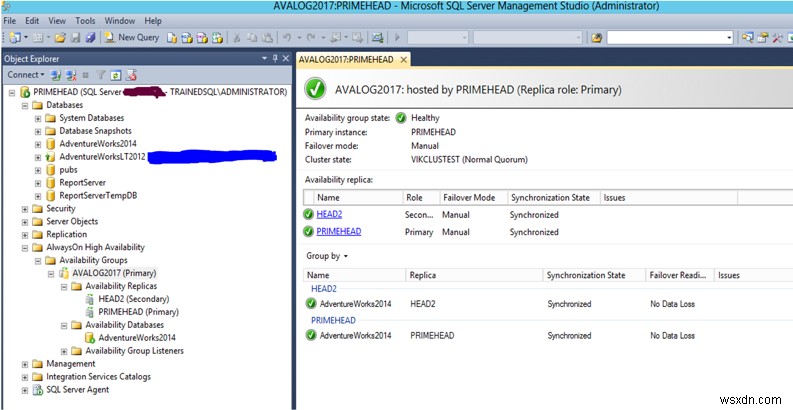Image resolution: width=793 pixels, height=410 pixels.
Task: Click the Paste toolbar icon
Action: point(268,37)
